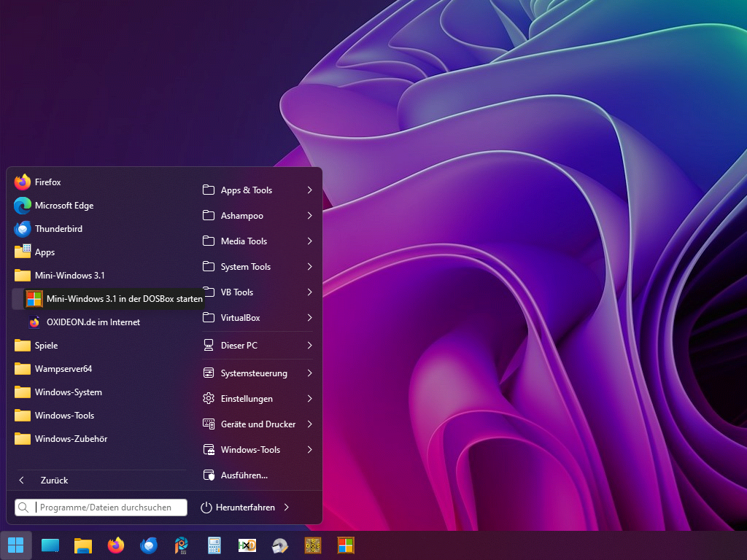Click the Apps folder icon in the start menu
Image resolution: width=747 pixels, height=560 pixels.
[23, 252]
